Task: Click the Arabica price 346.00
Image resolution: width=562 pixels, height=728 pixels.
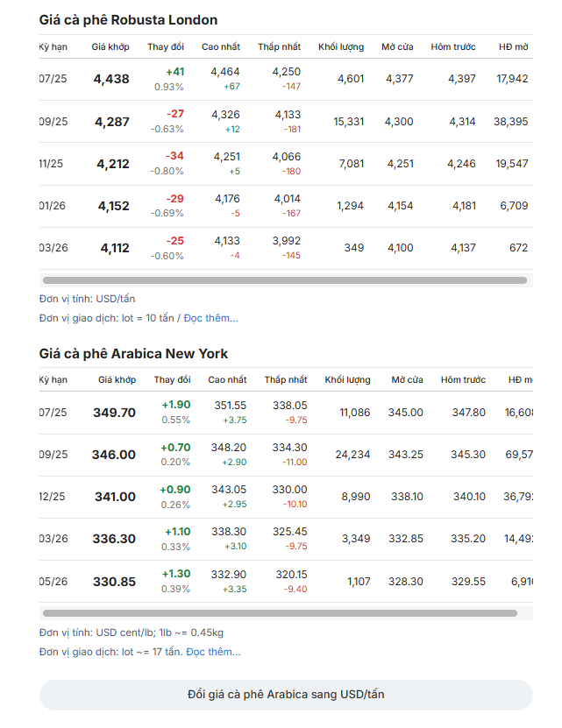Action: 114,455
